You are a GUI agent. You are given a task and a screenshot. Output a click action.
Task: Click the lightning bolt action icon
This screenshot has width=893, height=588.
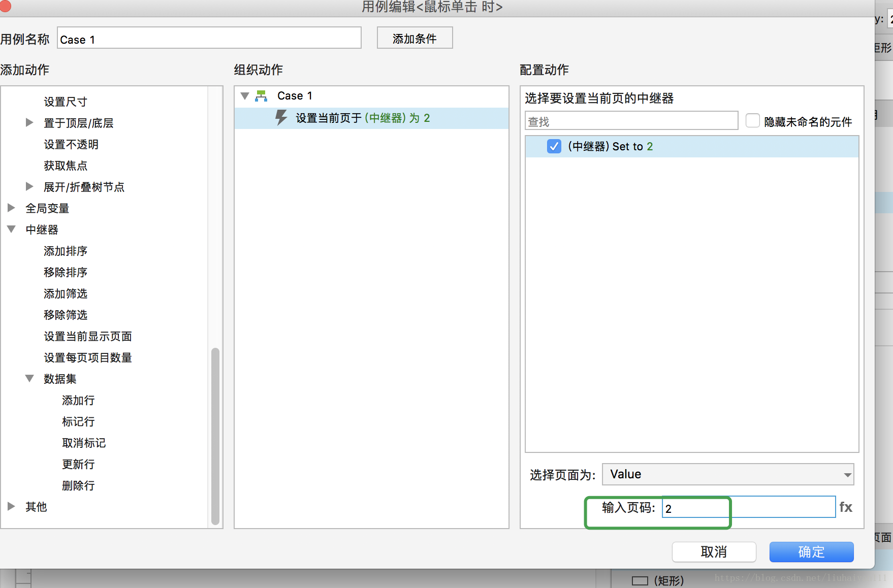[281, 118]
